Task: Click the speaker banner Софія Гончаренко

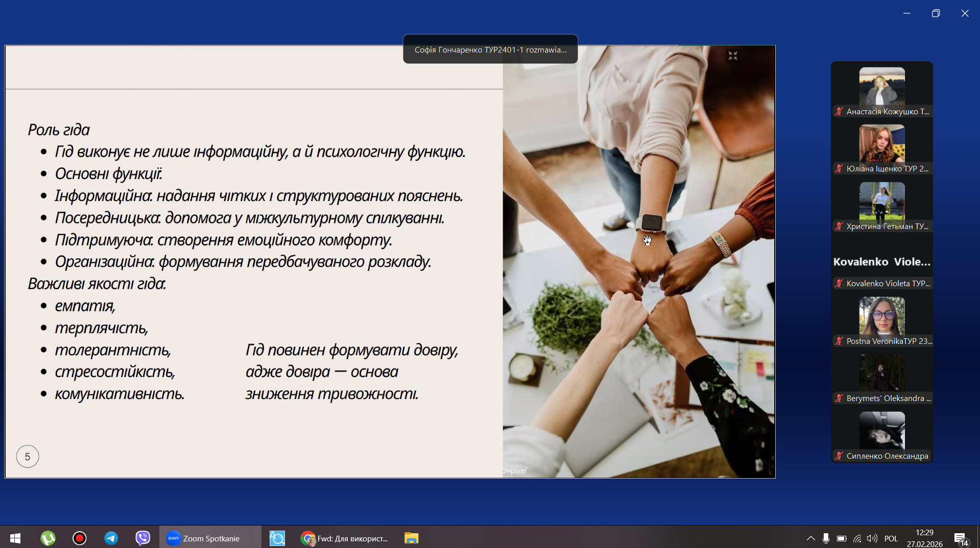Action: (x=490, y=49)
